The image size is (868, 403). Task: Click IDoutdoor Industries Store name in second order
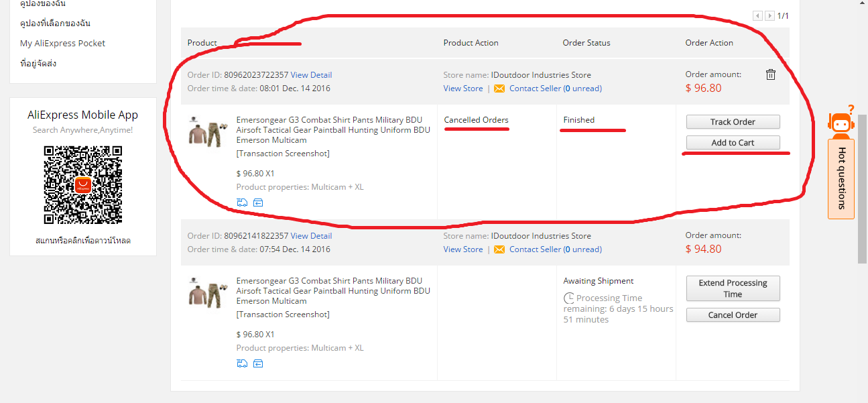tap(541, 236)
